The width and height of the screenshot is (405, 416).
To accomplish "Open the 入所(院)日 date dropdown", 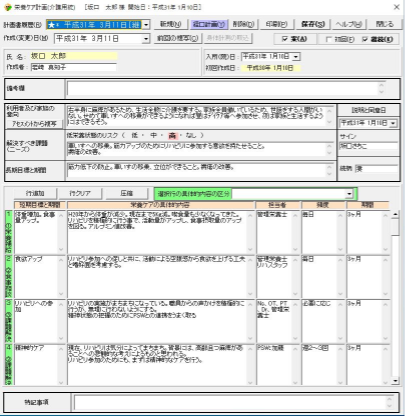I will [296, 57].
